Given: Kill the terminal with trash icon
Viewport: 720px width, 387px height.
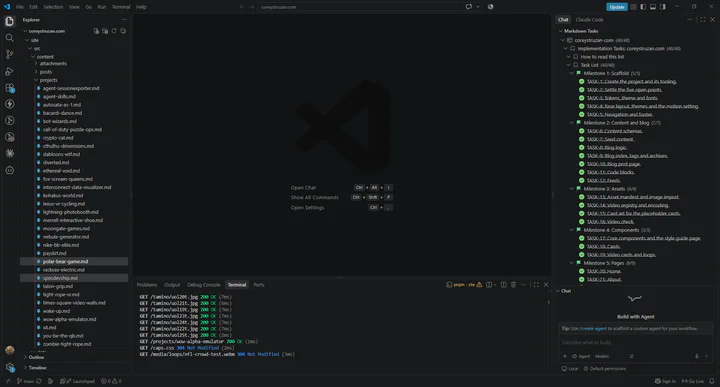Looking at the screenshot, I should (513, 285).
